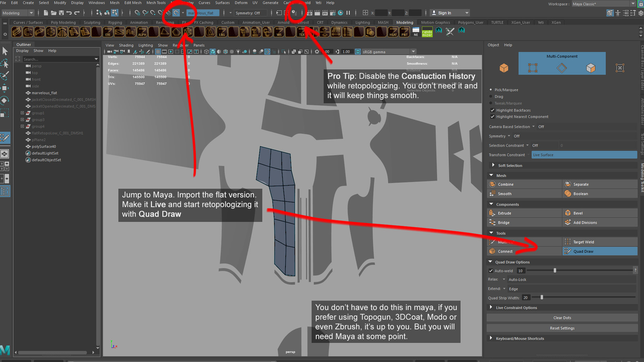644x362 pixels.
Task: Open the Camera Based Selection dropdown
Action: pyautogui.click(x=534, y=127)
